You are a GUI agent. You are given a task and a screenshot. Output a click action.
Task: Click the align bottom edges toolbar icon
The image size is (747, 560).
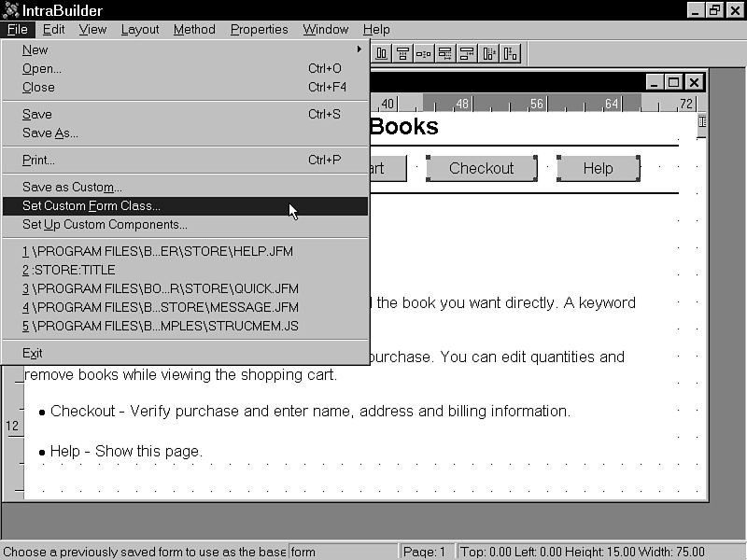coord(382,54)
